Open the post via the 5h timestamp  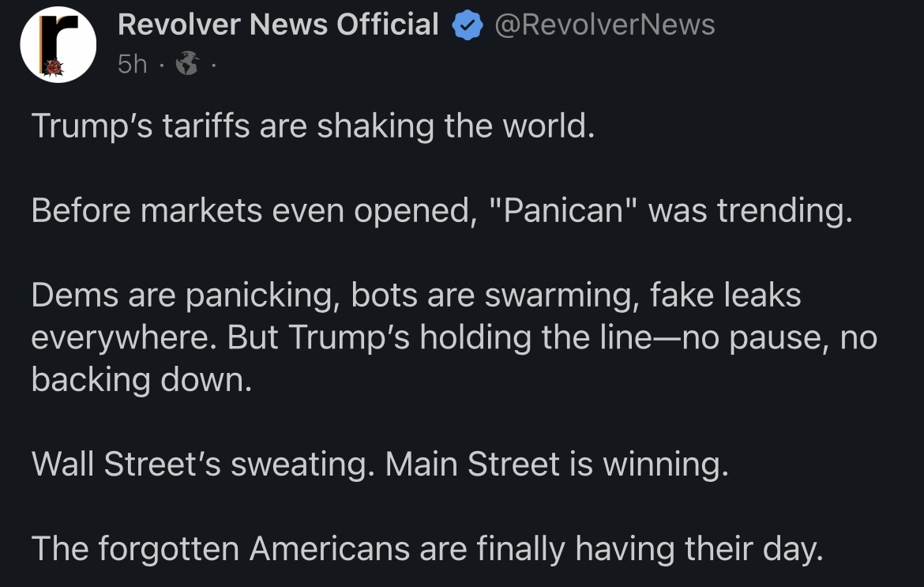point(132,64)
